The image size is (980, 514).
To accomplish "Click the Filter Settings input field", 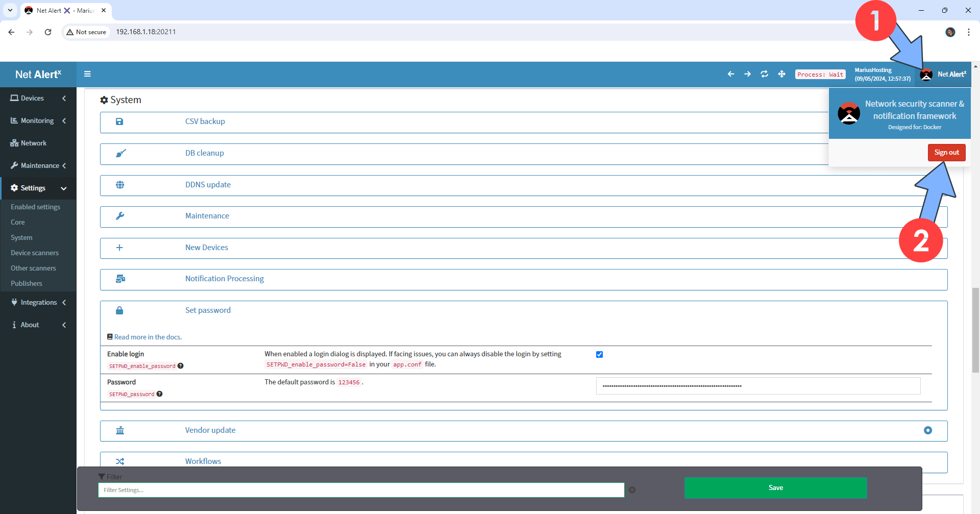I will 361,489.
